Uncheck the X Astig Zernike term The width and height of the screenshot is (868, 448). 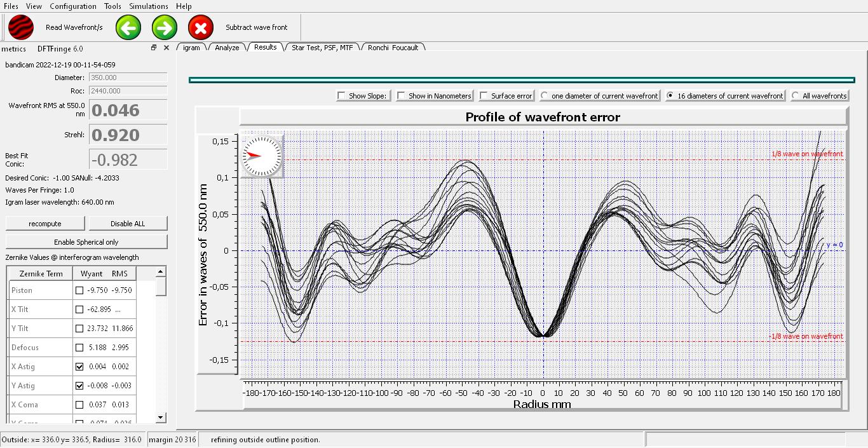tap(79, 367)
